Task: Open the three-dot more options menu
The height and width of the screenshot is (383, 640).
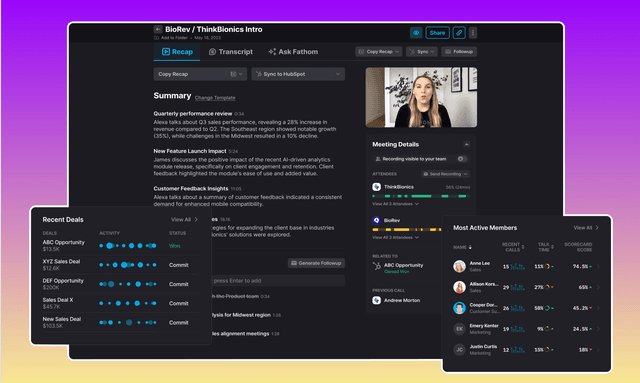Action: click(x=473, y=33)
